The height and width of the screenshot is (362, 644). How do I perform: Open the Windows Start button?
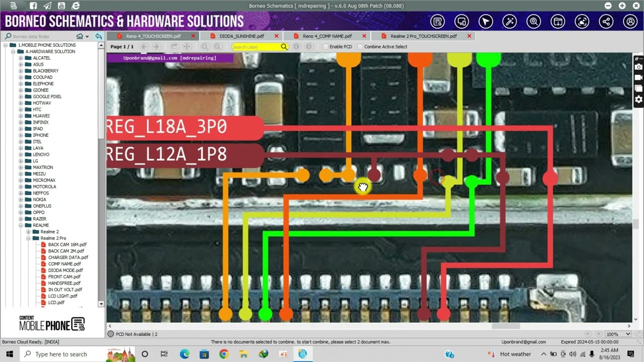[10, 354]
